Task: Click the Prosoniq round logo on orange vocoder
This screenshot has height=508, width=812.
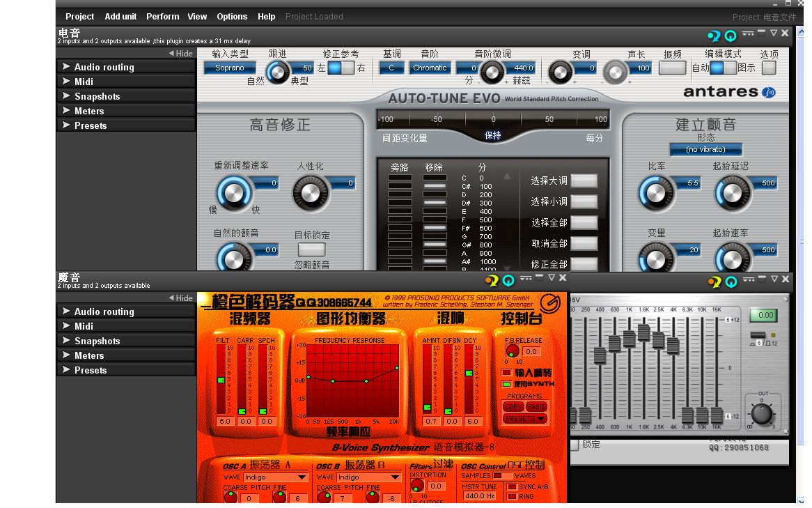Action: (x=550, y=302)
